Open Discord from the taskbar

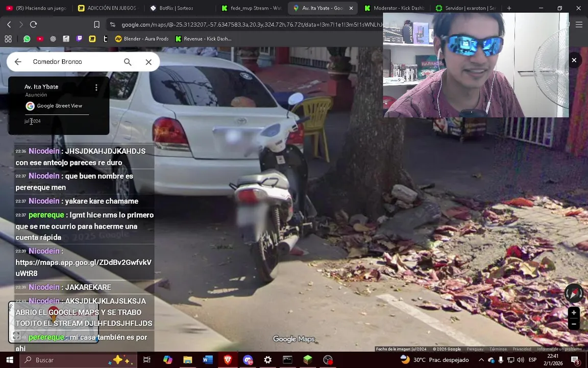point(248,360)
